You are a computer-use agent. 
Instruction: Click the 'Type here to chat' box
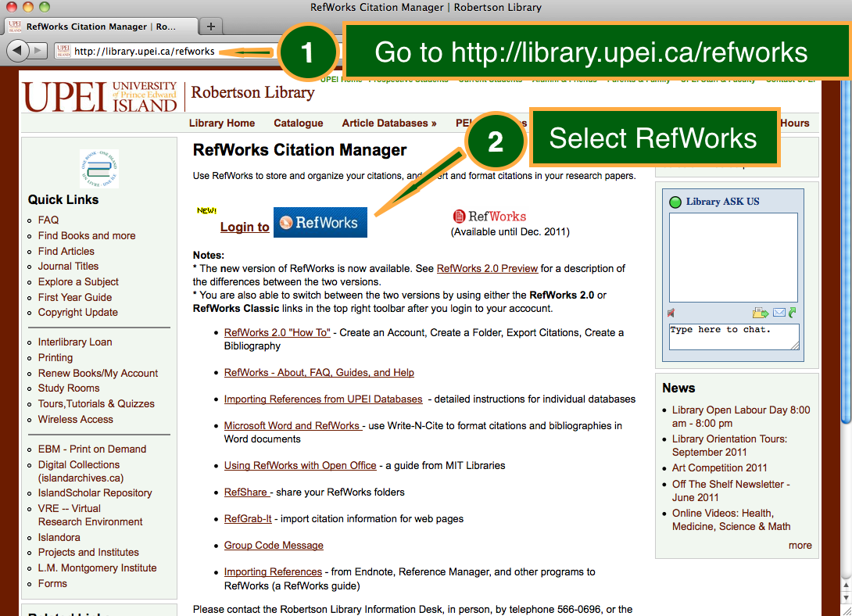point(733,337)
